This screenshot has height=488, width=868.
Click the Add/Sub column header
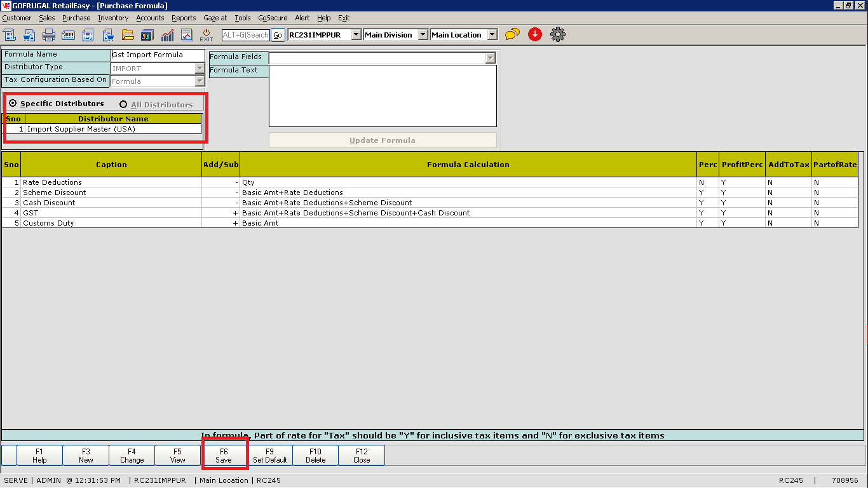coord(221,165)
